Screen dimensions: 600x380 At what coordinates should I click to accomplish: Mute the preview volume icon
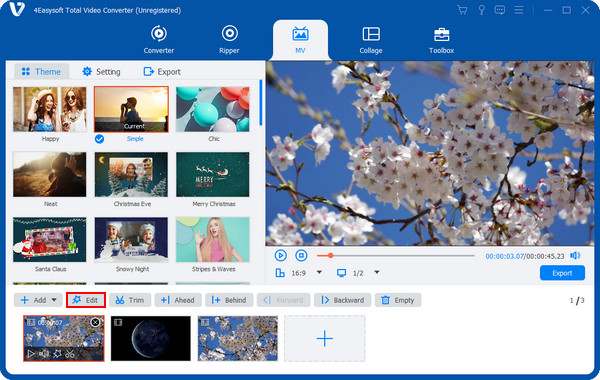pyautogui.click(x=575, y=255)
